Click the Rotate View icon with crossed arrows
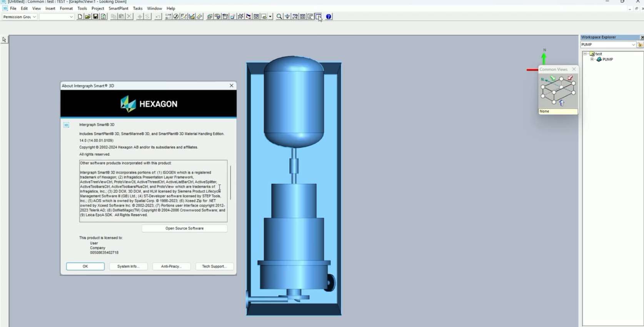 coord(240,17)
